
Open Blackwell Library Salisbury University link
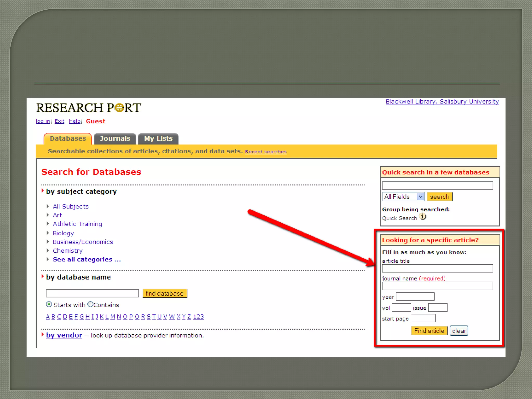tap(442, 102)
